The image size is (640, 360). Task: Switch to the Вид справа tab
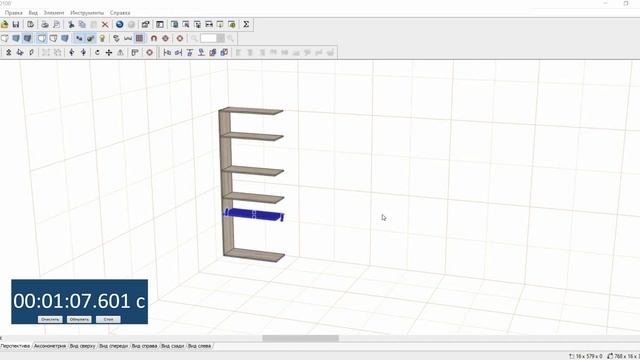point(144,346)
